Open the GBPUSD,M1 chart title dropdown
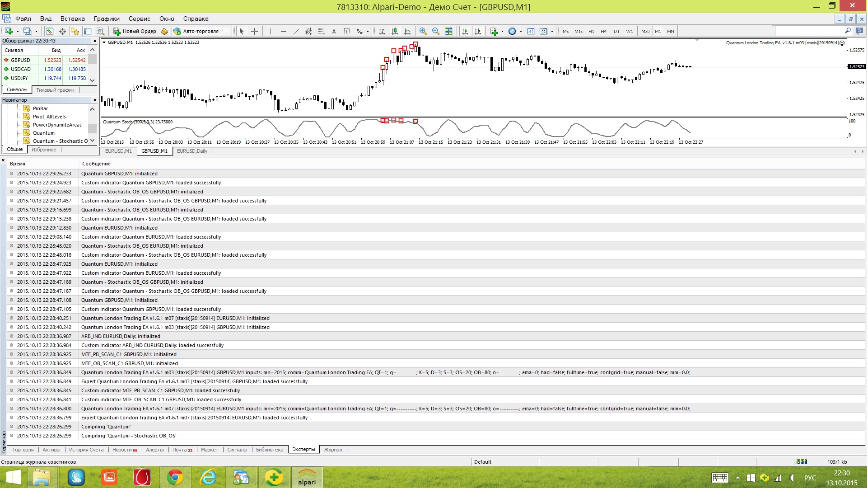The width and height of the screenshot is (868, 498). point(104,42)
